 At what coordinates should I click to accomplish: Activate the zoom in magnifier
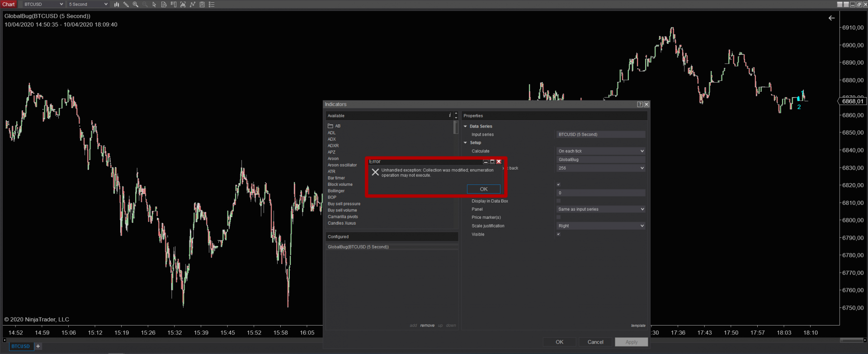point(135,5)
